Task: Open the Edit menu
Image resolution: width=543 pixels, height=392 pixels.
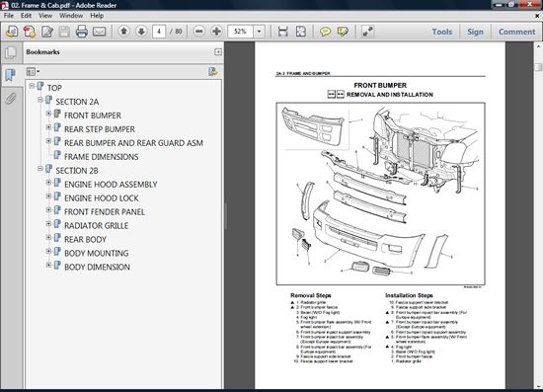Action: tap(26, 16)
